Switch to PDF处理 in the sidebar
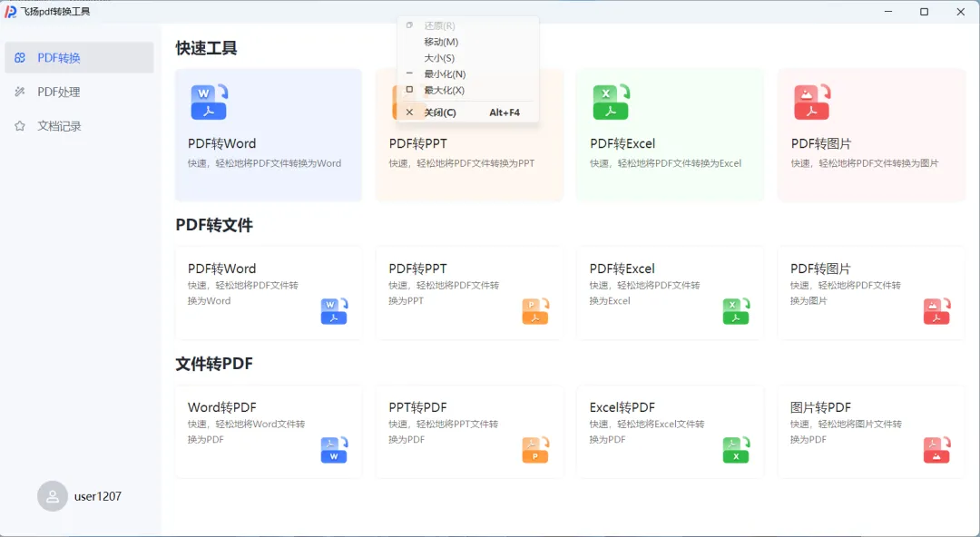Viewport: 980px width, 537px height. click(79, 92)
